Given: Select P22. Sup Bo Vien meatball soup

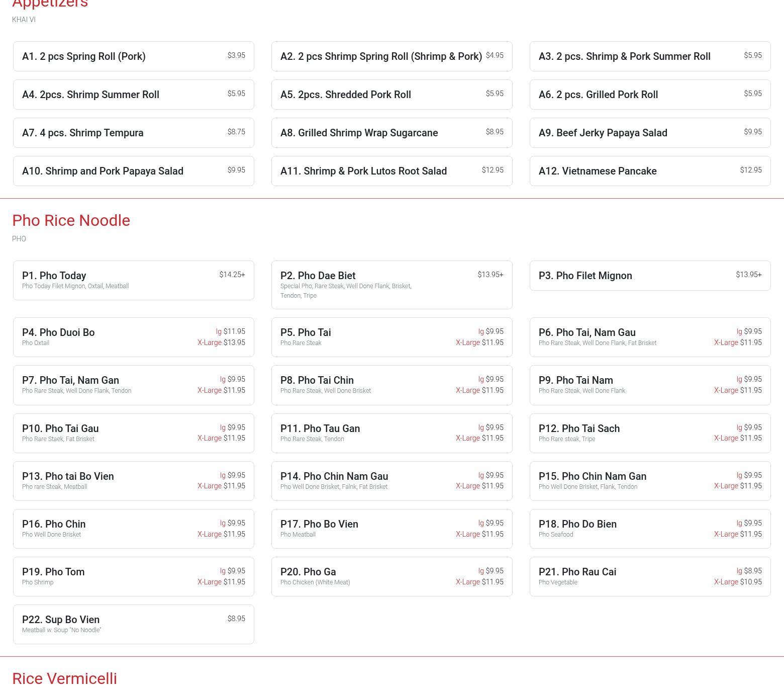Looking at the screenshot, I should tap(134, 624).
